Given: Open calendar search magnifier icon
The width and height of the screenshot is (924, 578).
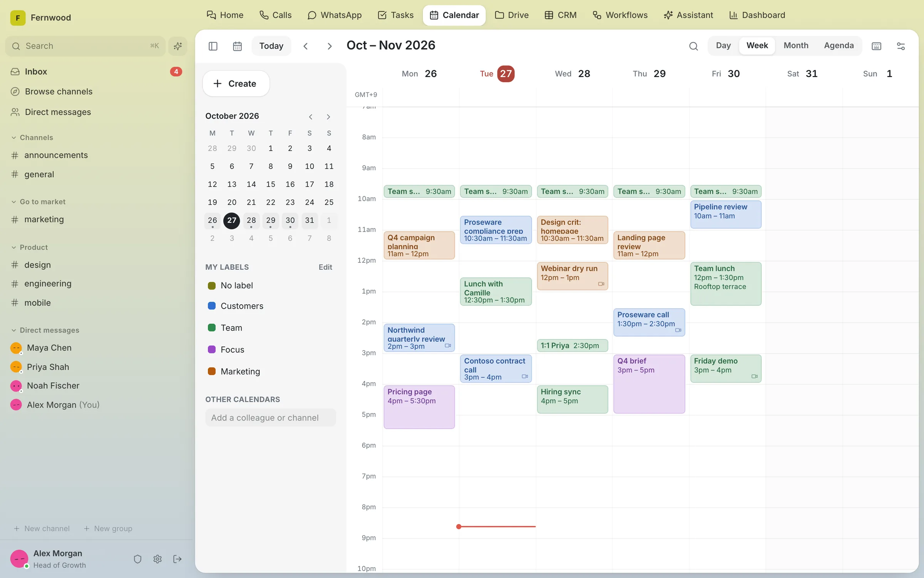Looking at the screenshot, I should pos(693,46).
